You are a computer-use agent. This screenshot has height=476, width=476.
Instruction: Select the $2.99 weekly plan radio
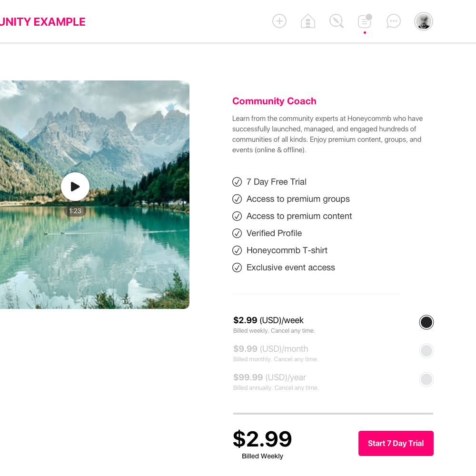[426, 322]
